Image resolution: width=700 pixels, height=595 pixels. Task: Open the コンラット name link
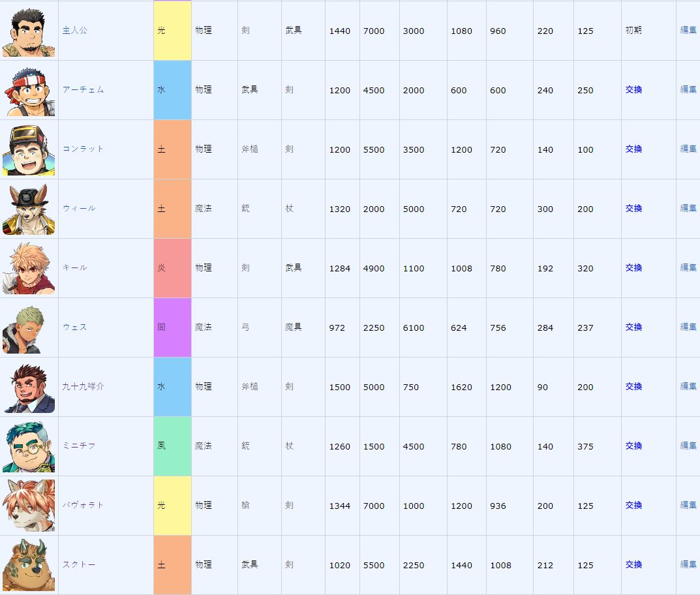click(83, 149)
